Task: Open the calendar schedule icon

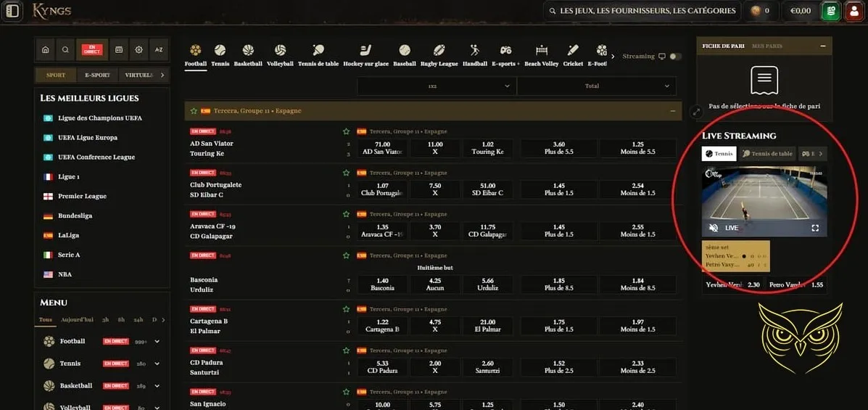Action: click(x=118, y=50)
